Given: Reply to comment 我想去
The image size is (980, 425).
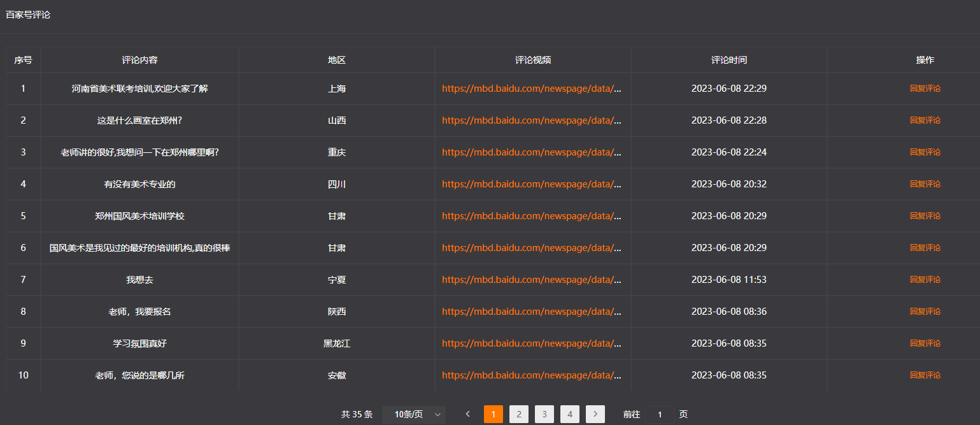Looking at the screenshot, I should tap(925, 280).
